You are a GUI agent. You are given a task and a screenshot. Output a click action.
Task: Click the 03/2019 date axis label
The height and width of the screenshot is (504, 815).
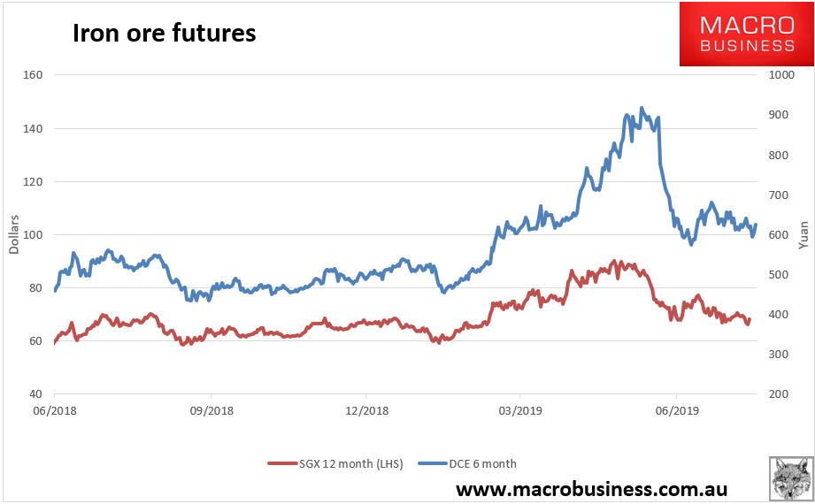520,410
